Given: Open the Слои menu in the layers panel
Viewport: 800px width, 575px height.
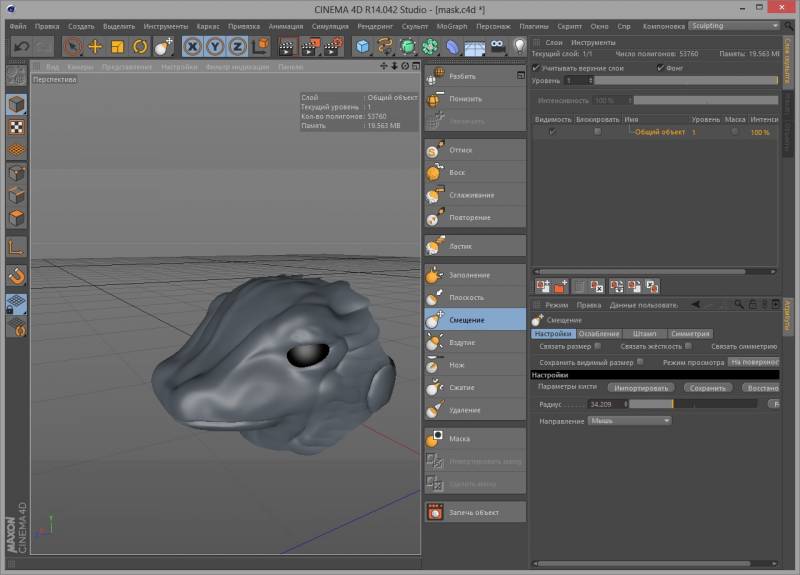Looking at the screenshot, I should [554, 42].
